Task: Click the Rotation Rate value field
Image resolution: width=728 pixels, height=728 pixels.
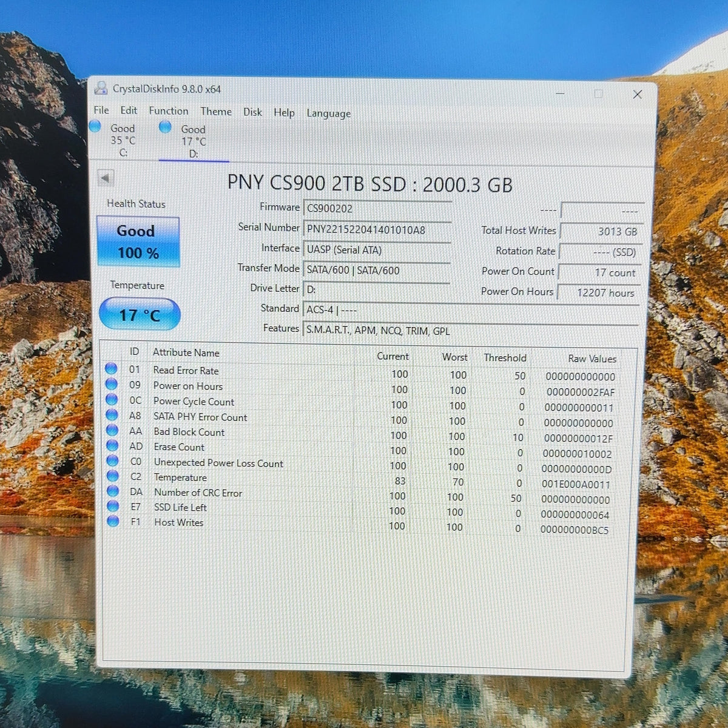Action: click(x=599, y=252)
